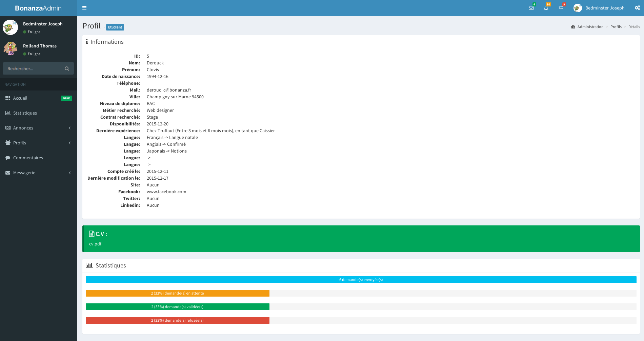The height and width of the screenshot is (341, 644).
Task: Click Bedminster Joseph's avatar in the sidebar
Action: [11, 27]
